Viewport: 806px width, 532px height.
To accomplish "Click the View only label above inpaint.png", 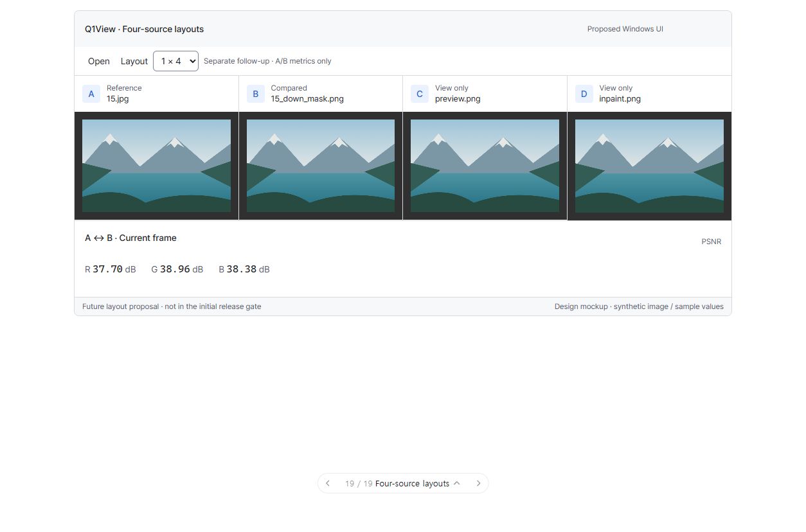I will coord(616,88).
